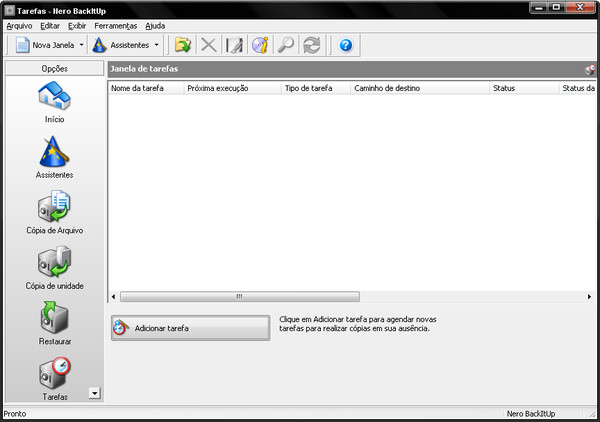Open the Exibir menu
The width and height of the screenshot is (600, 422).
(77, 26)
